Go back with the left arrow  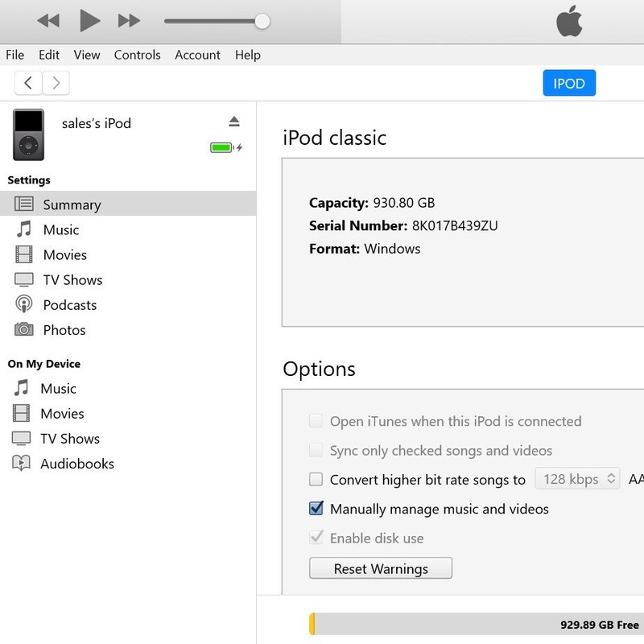(28, 83)
